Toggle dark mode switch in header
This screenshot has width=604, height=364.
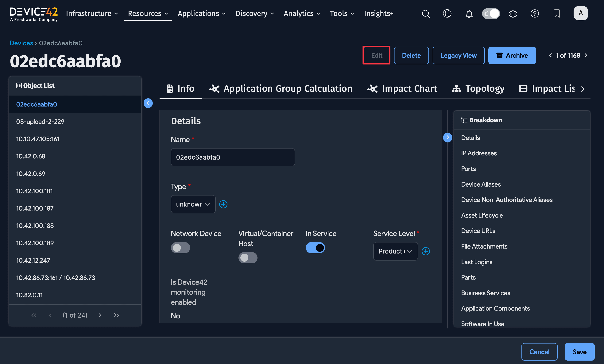491,14
